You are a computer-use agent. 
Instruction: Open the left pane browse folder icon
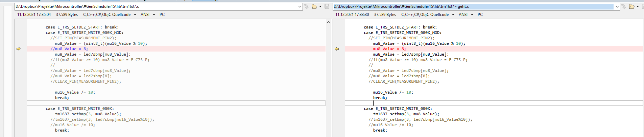pos(314,6)
